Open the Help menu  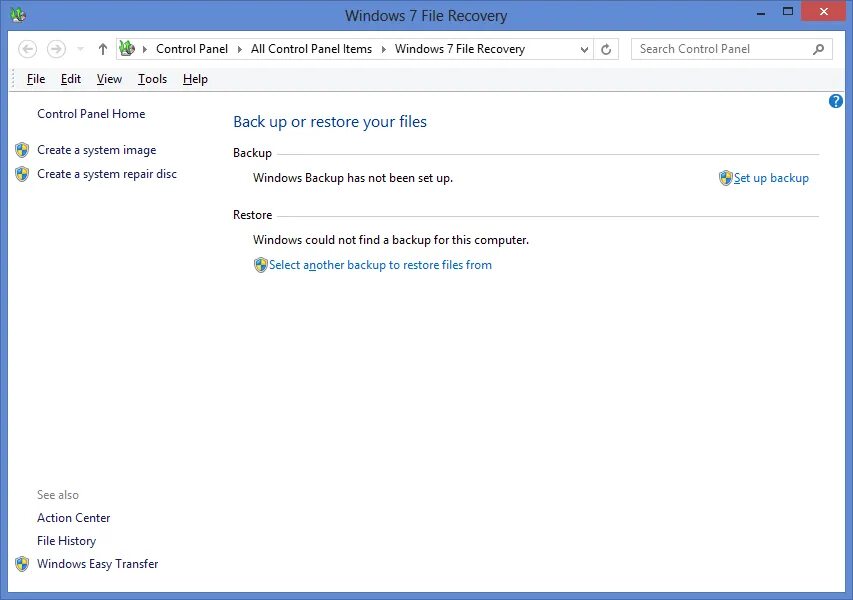pos(195,79)
